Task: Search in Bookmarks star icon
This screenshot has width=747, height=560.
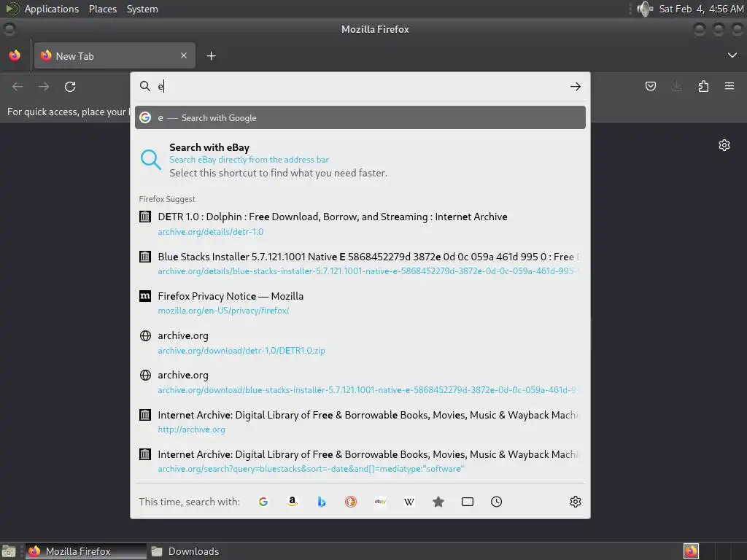Action: (438, 502)
